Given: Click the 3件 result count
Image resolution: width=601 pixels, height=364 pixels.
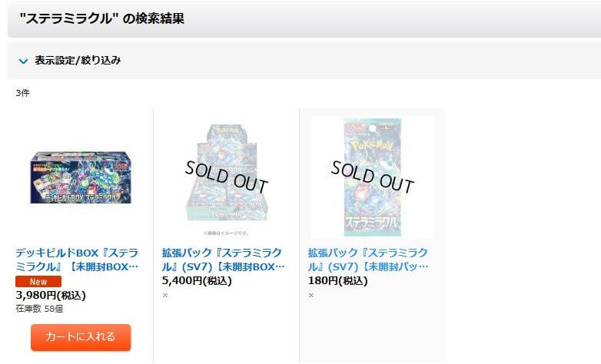Looking at the screenshot, I should click(x=22, y=93).
